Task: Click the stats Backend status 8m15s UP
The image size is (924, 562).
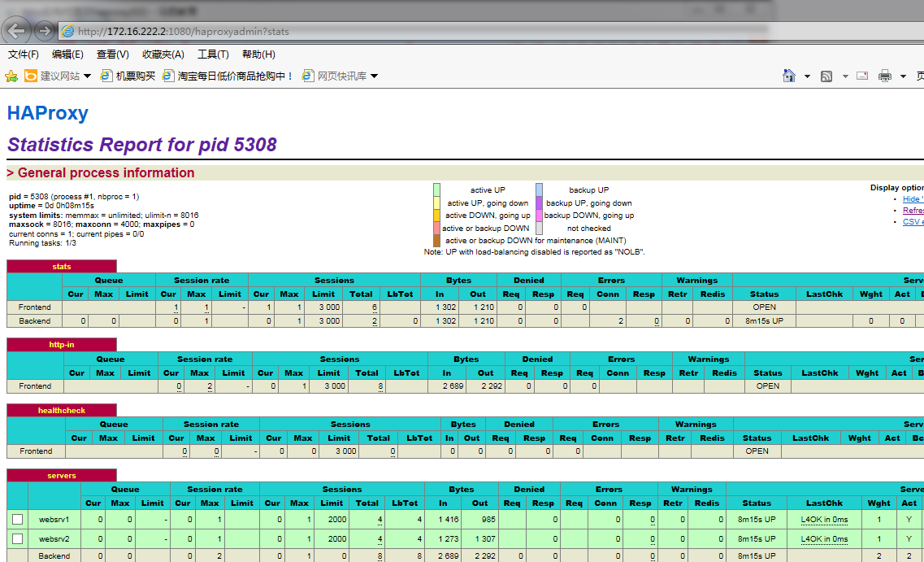Action: (x=764, y=321)
